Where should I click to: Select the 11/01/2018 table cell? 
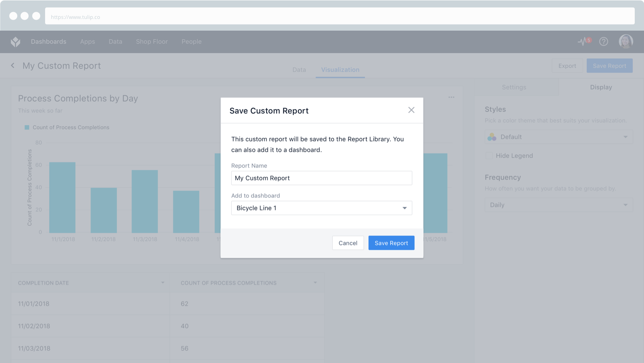(90, 304)
